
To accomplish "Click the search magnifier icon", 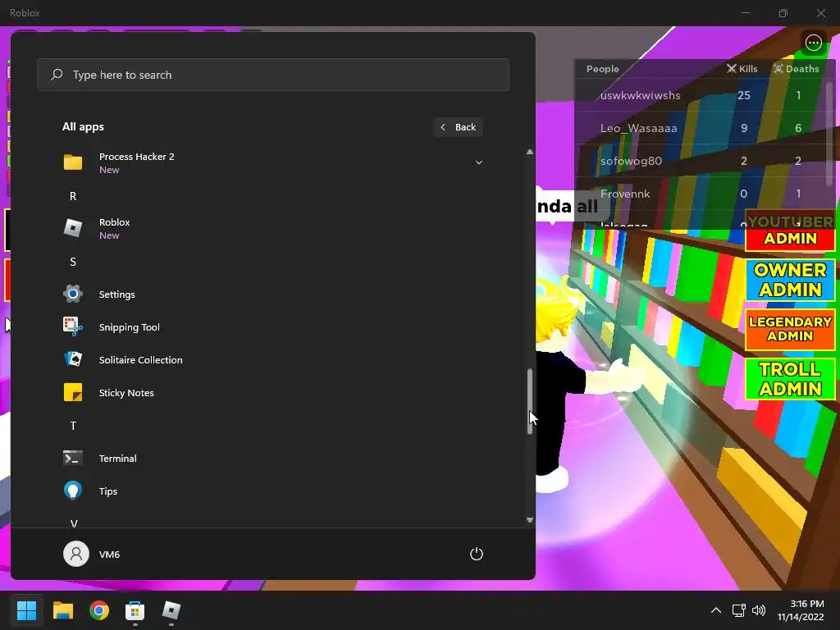I will [x=57, y=75].
